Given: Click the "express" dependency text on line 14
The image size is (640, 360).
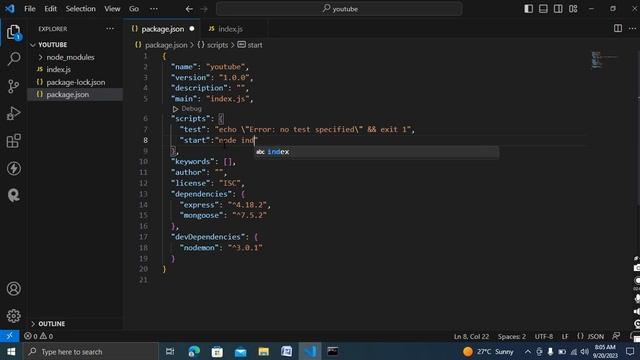Looking at the screenshot, I should tap(199, 205).
